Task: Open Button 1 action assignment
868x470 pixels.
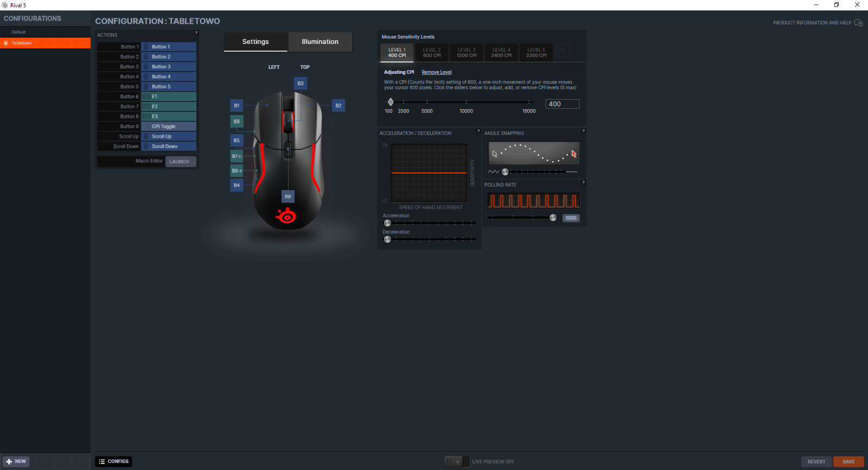Action: point(169,47)
